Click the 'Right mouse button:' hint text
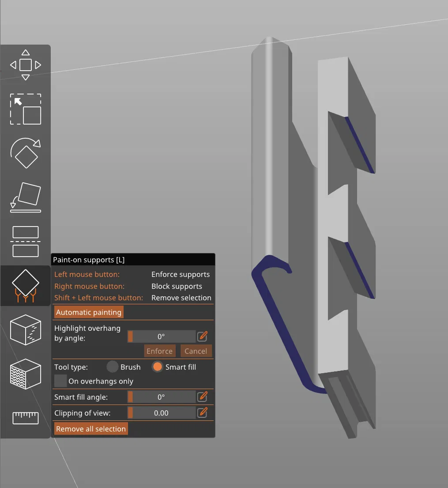 tap(89, 286)
